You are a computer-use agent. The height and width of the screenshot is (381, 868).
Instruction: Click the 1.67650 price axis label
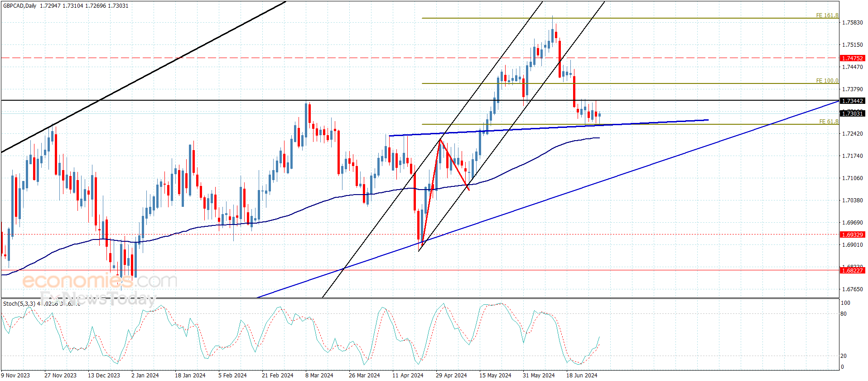tap(852, 289)
